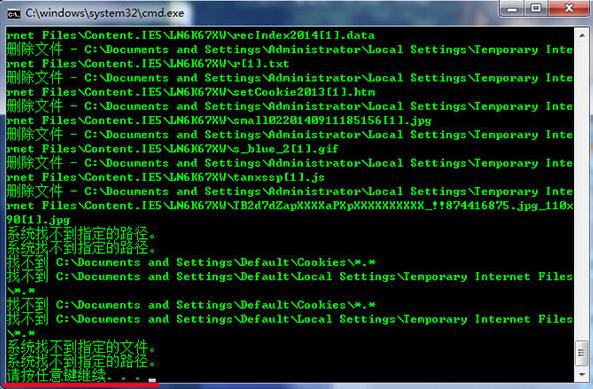The width and height of the screenshot is (593, 389).
Task: Click the s_blue_2[1].gif file line
Action: point(172,149)
